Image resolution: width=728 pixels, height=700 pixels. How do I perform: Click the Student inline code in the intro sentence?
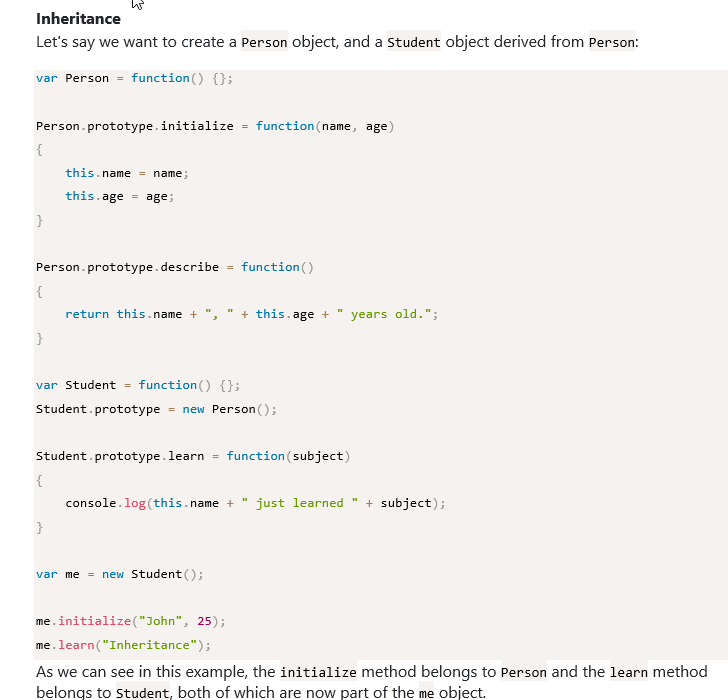click(414, 43)
